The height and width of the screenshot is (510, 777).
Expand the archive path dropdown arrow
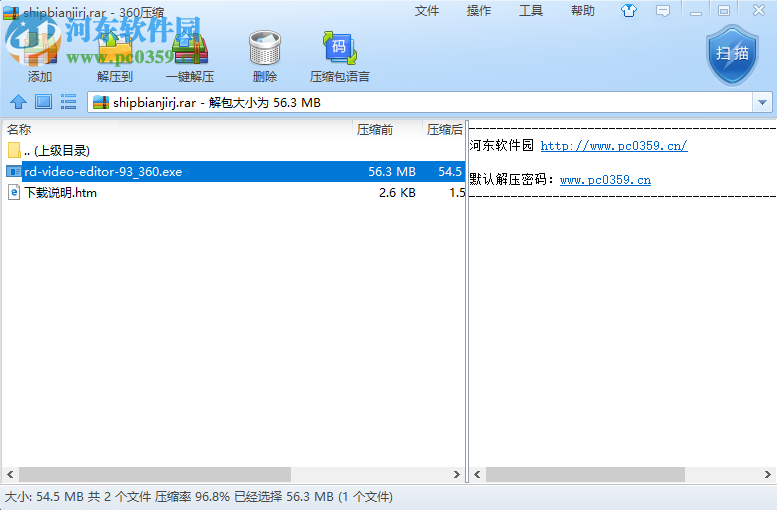[x=762, y=103]
